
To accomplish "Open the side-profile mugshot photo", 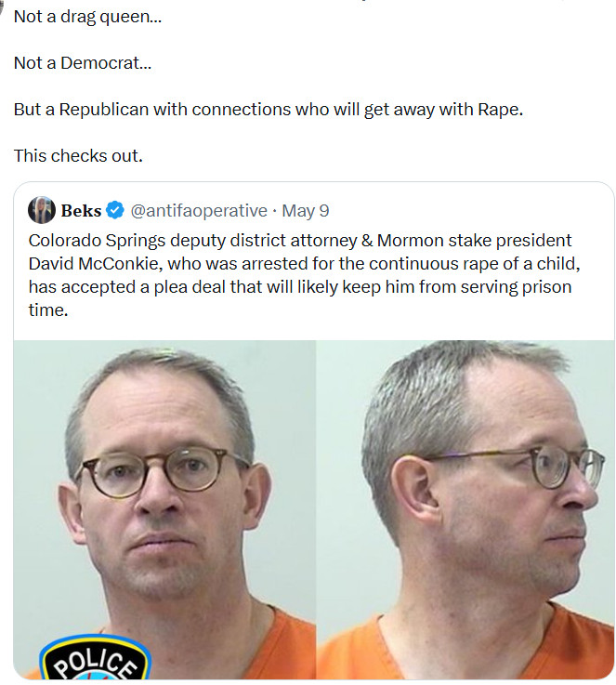I will (x=465, y=509).
